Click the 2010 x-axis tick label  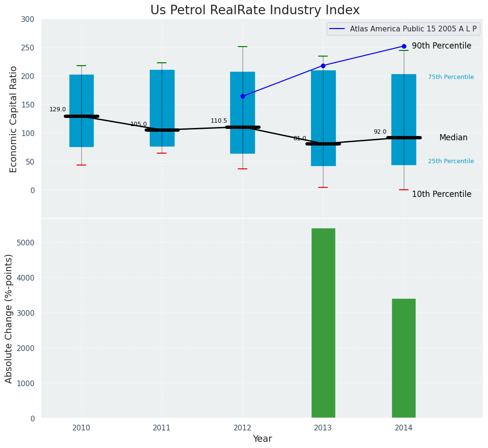click(81, 428)
